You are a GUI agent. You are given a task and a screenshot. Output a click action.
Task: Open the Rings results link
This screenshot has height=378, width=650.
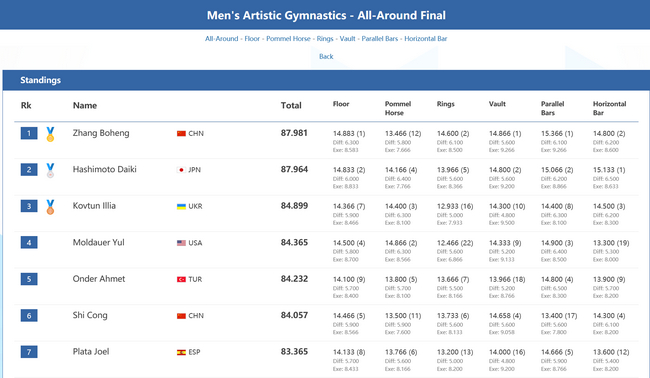point(325,39)
